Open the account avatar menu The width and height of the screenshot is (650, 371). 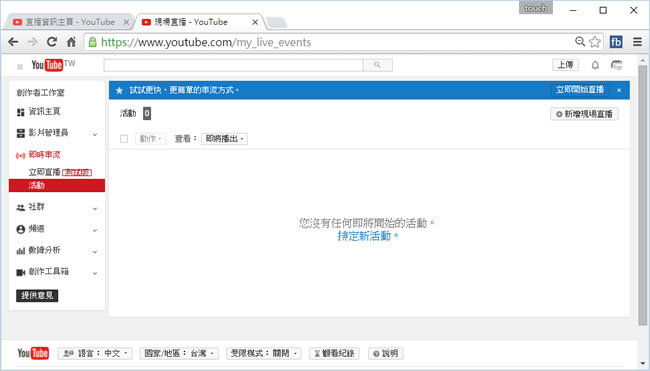pos(617,65)
